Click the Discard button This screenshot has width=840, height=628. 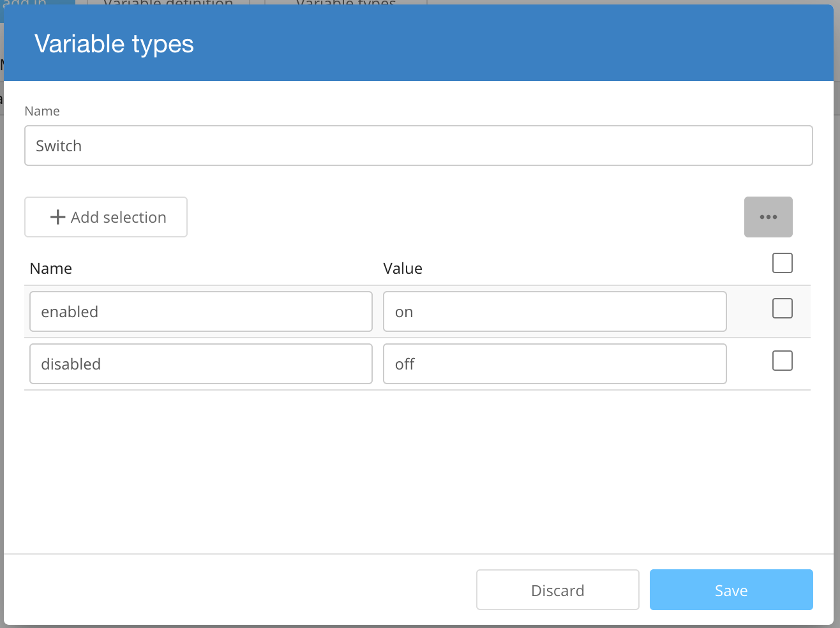[557, 590]
